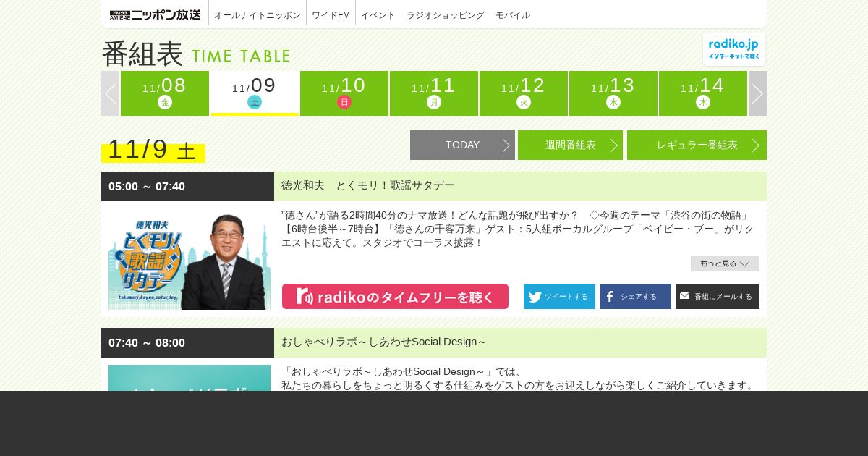Select the 11/10 Sunday date tab

344,93
